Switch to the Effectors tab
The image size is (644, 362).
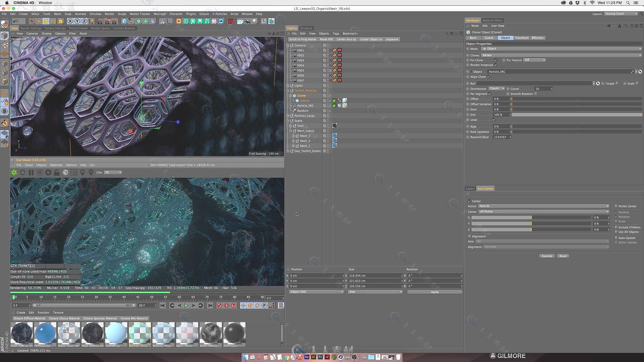(x=537, y=38)
